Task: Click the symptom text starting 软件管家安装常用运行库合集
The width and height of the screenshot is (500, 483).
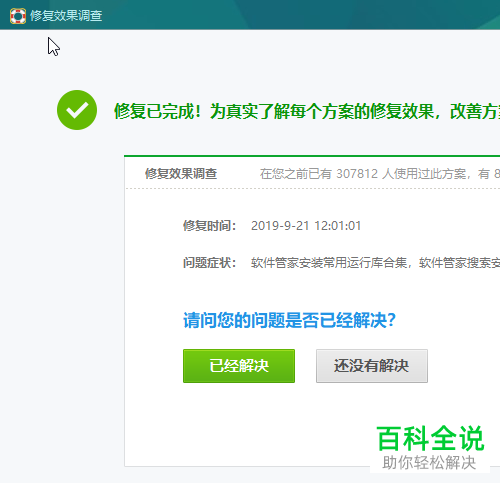Action: pyautogui.click(x=375, y=263)
